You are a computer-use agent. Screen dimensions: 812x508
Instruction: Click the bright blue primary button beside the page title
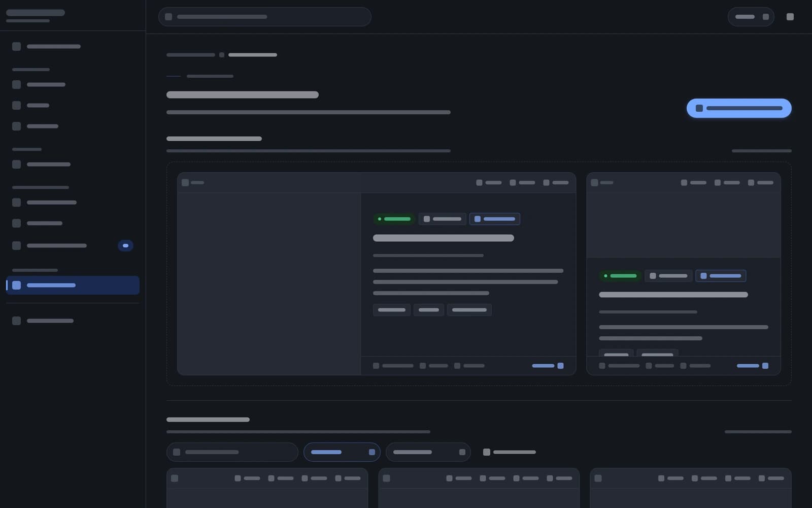739,108
